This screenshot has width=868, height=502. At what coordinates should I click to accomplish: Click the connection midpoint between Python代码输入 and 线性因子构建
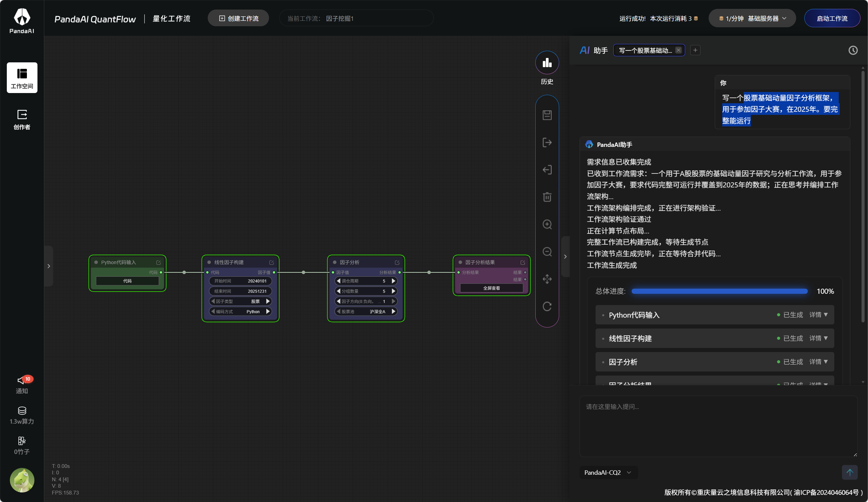(184, 272)
